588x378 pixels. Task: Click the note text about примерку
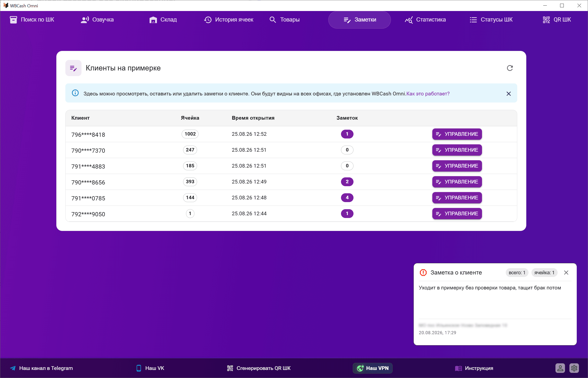pos(490,288)
